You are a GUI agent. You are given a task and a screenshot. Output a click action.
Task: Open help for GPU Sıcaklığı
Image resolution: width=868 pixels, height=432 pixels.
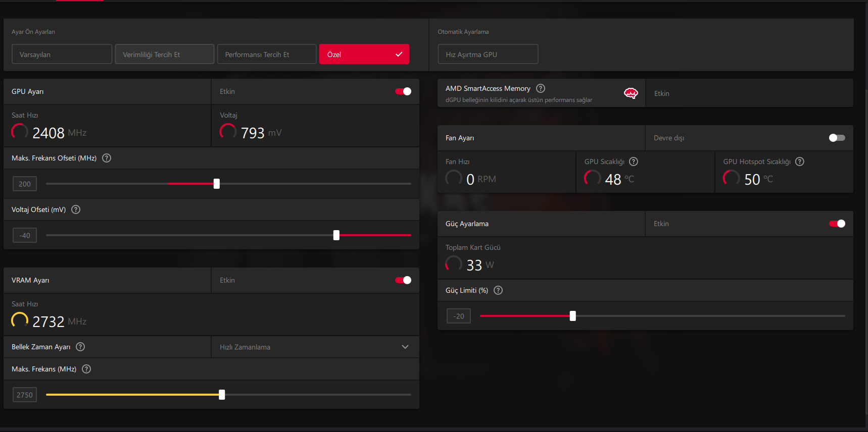coord(634,161)
